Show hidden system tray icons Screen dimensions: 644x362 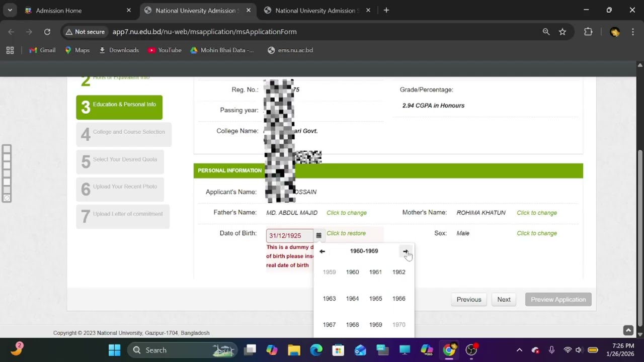point(519,350)
